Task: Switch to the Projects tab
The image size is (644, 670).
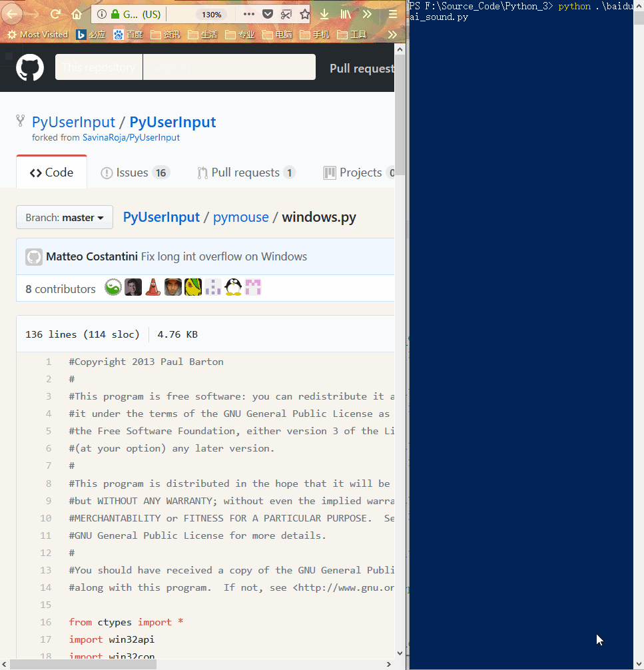Action: (359, 172)
